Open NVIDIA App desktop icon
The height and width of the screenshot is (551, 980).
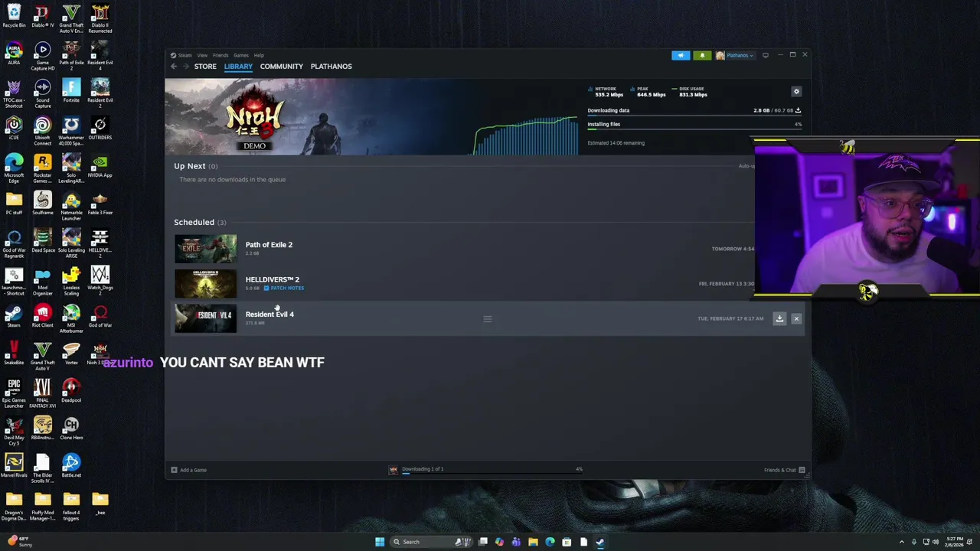[x=100, y=167]
